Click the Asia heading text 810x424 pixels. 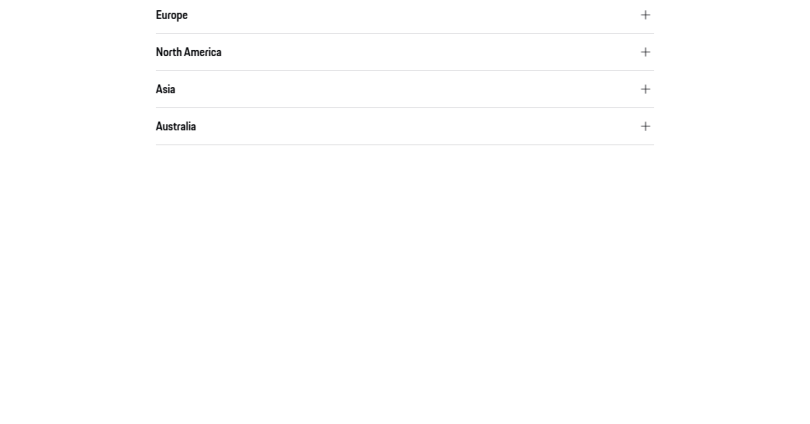[x=166, y=89]
